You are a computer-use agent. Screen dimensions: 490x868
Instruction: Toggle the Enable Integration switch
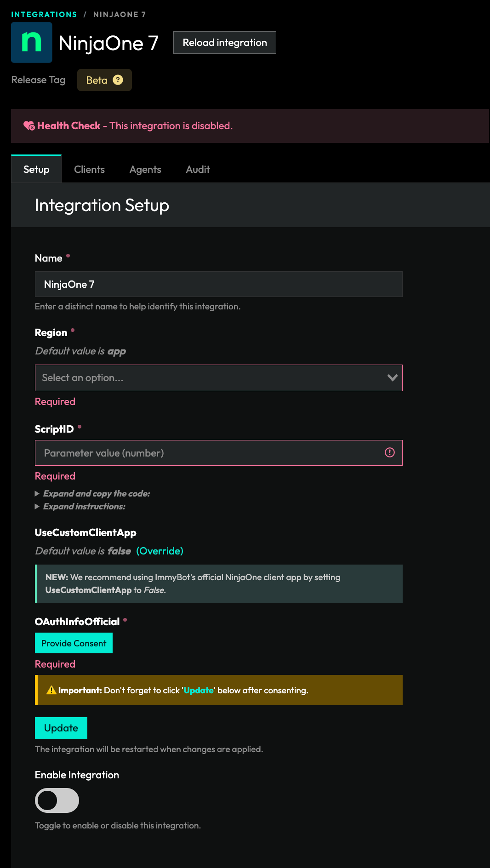57,800
